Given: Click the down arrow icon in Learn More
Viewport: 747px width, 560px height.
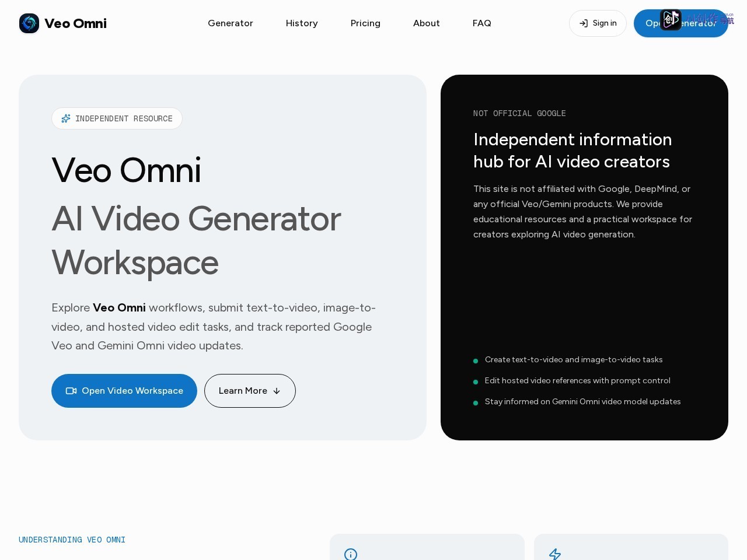Looking at the screenshot, I should tap(277, 391).
